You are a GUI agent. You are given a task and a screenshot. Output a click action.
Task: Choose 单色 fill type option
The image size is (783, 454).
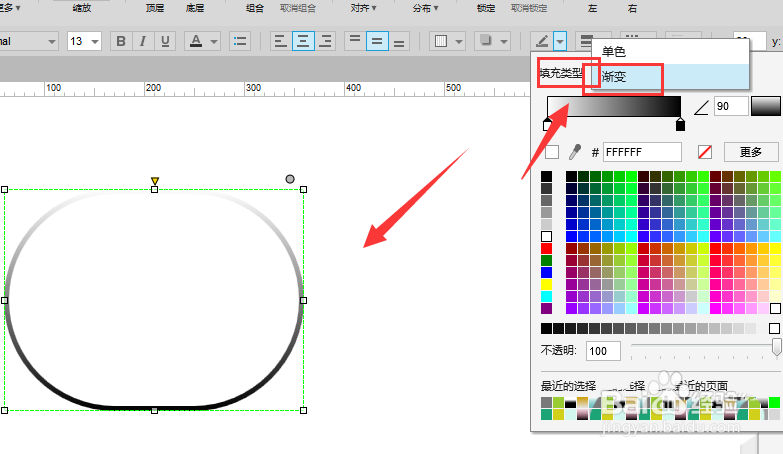(670, 51)
